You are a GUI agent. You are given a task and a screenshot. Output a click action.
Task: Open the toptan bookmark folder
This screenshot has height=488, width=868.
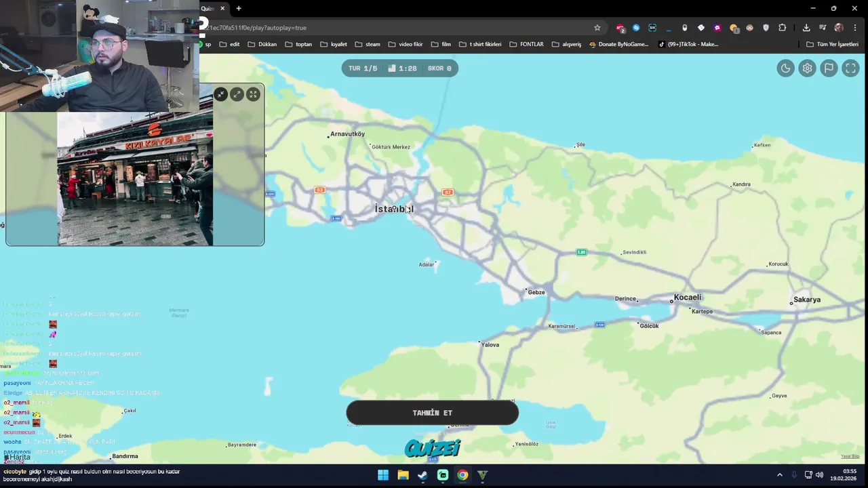298,44
